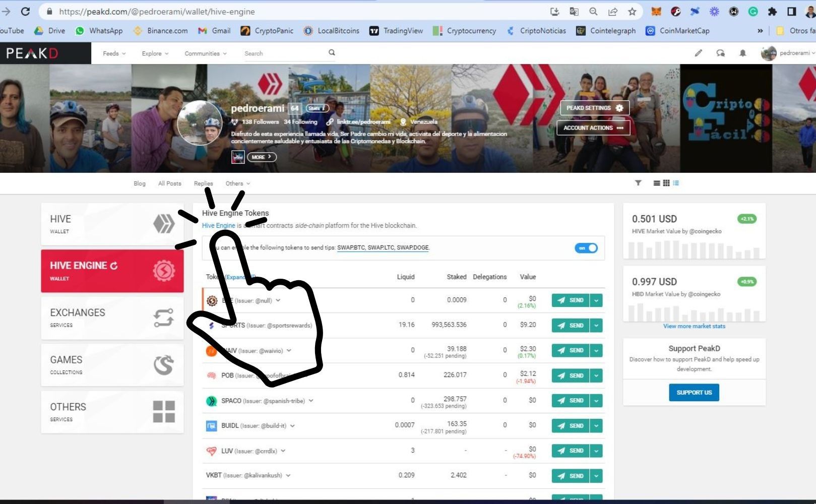Open the Communities dropdown menu
Screen dimensions: 816x504
tap(205, 53)
